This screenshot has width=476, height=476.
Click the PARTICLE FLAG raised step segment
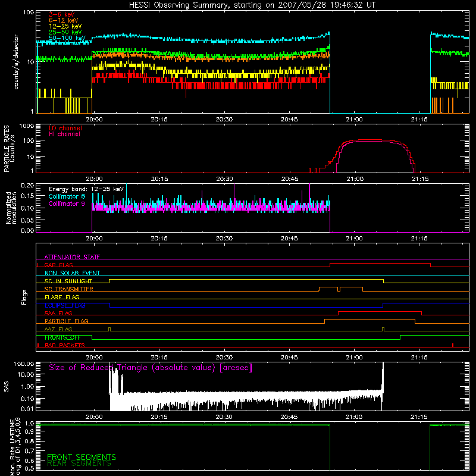tap(369, 320)
